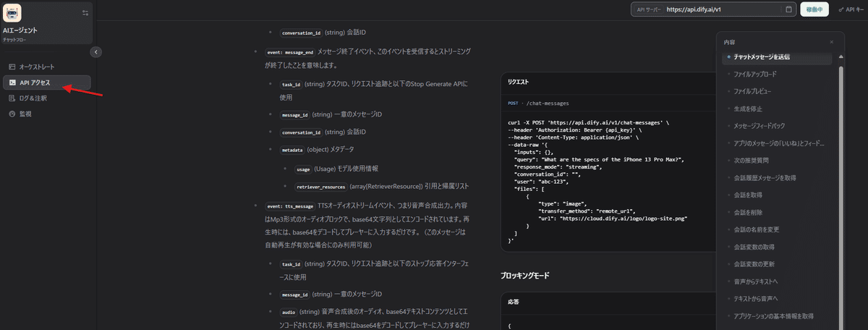The height and width of the screenshot is (330, 868).
Task: Click the AI agent robot app icon
Action: click(12, 12)
